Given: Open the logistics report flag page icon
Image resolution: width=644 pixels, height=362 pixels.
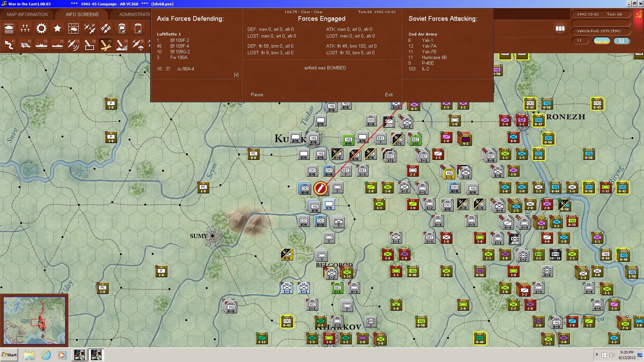Looking at the screenshot, I should coord(122,28).
